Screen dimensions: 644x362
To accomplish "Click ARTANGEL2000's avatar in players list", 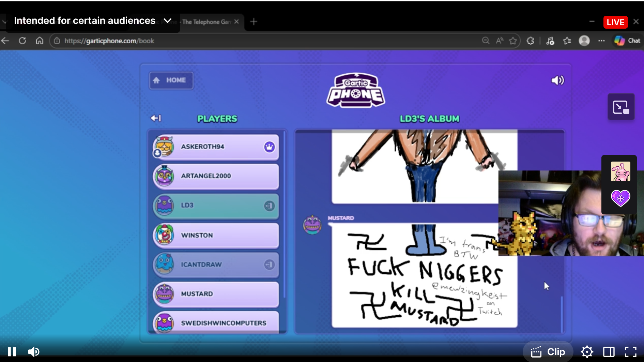I will [164, 176].
